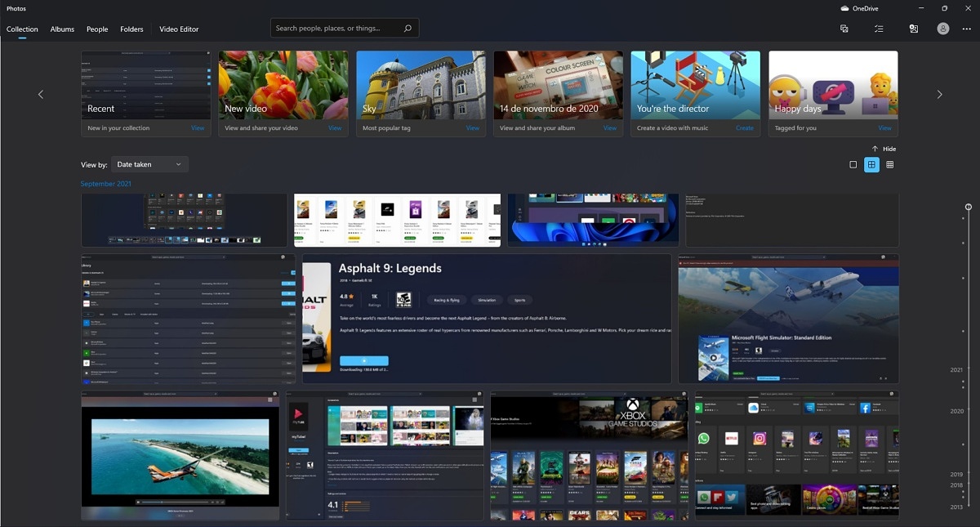Hide the albums carousel
The image size is (980, 527).
tap(884, 149)
